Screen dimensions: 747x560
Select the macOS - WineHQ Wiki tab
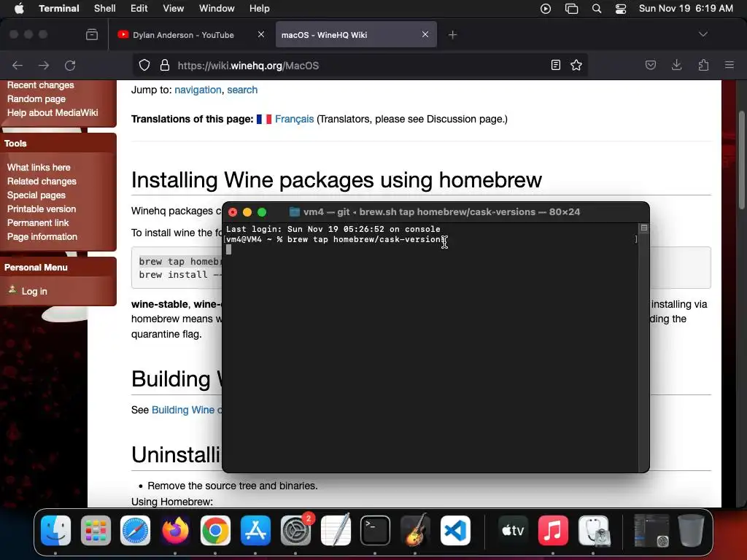click(x=356, y=35)
